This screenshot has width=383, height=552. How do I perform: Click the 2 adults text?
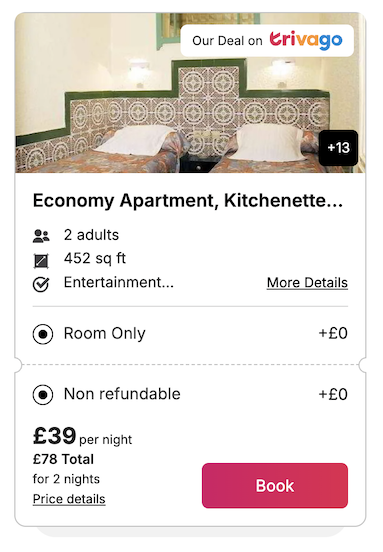pos(92,235)
